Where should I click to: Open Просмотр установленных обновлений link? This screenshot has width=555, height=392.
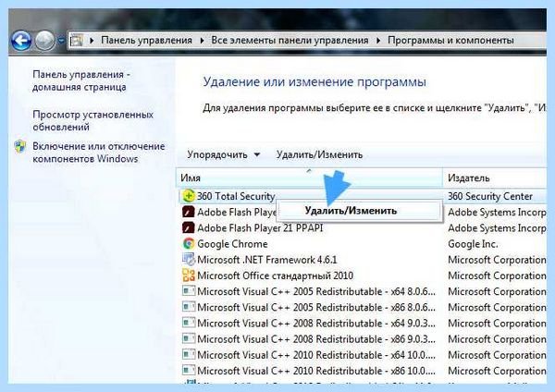tap(92, 120)
